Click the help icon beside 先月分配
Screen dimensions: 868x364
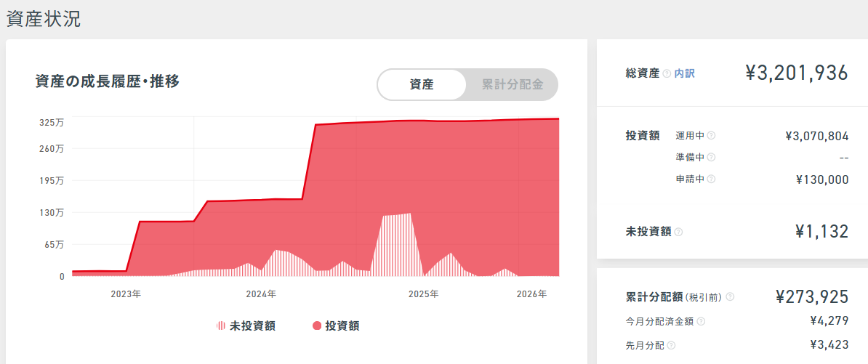click(671, 345)
